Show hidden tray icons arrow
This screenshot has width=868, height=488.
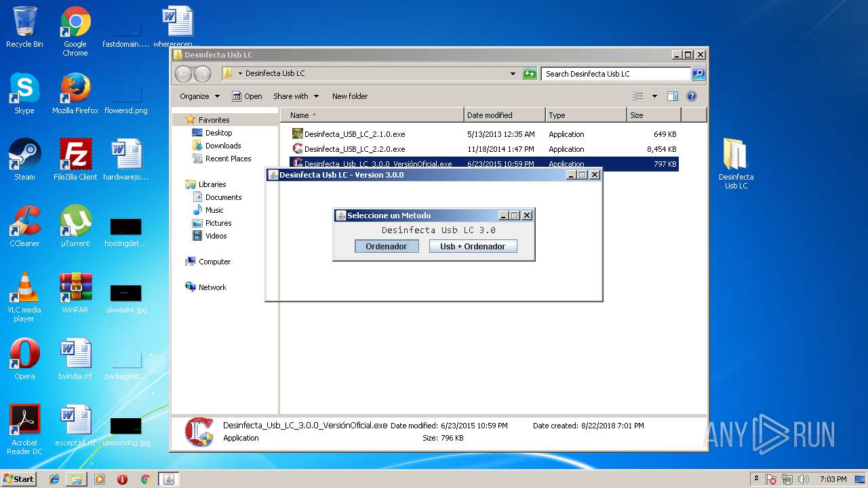(x=756, y=479)
